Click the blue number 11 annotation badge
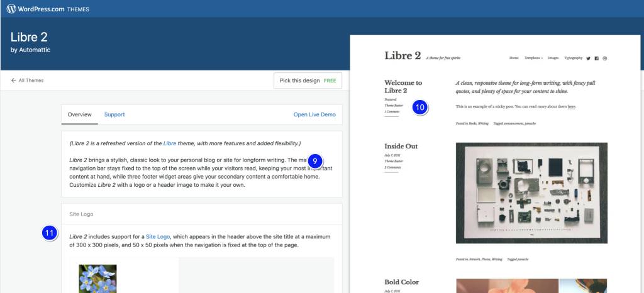Viewport: 644px width, 293px height. pos(50,233)
